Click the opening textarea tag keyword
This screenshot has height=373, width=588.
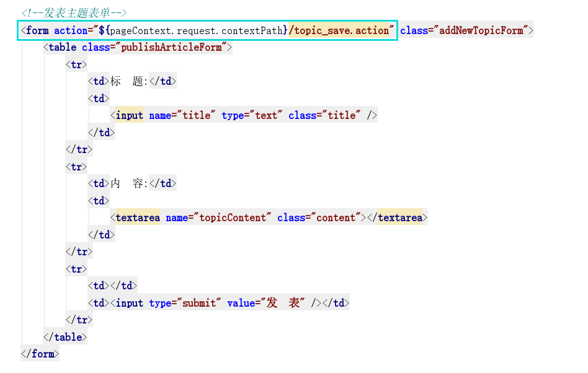point(138,217)
